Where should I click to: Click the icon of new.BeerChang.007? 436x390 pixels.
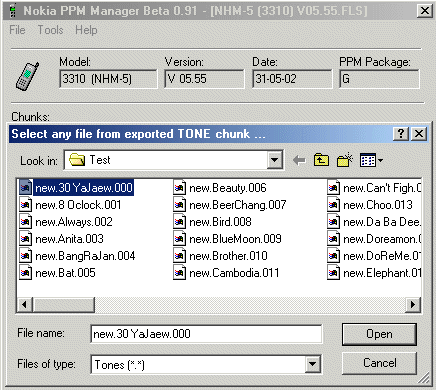coord(179,205)
